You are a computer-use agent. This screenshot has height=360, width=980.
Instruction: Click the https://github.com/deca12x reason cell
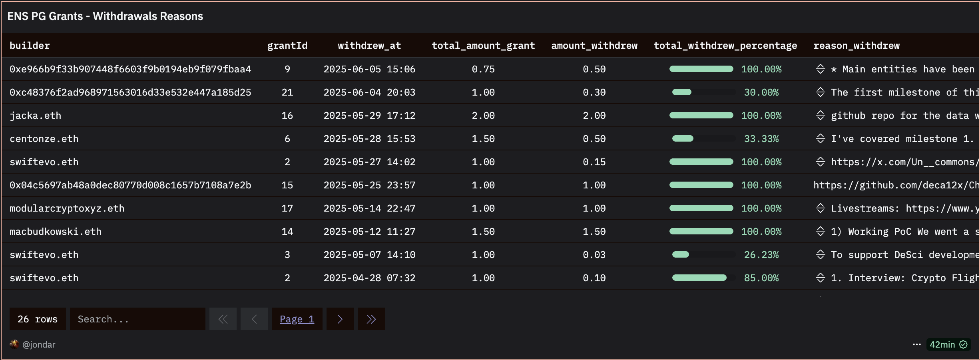(896, 185)
